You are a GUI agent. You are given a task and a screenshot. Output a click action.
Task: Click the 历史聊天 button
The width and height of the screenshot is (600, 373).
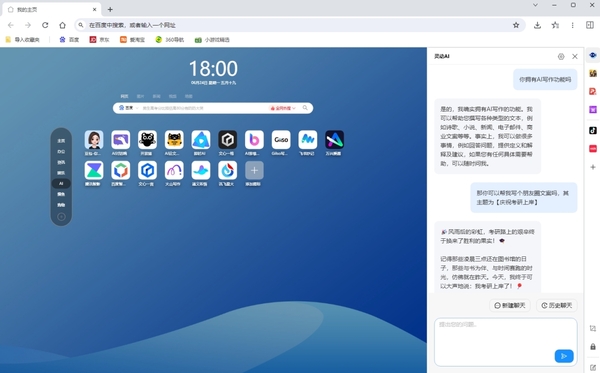pos(556,305)
